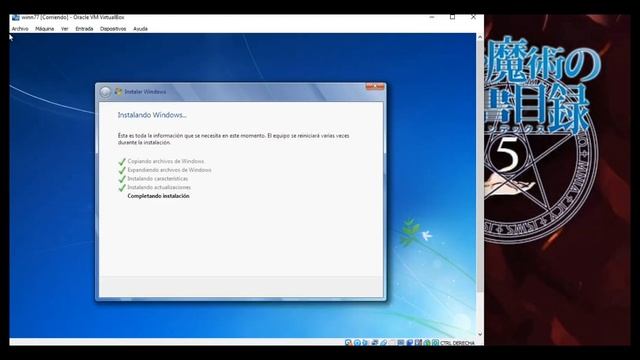Open the Ayuda menu

coord(140,29)
